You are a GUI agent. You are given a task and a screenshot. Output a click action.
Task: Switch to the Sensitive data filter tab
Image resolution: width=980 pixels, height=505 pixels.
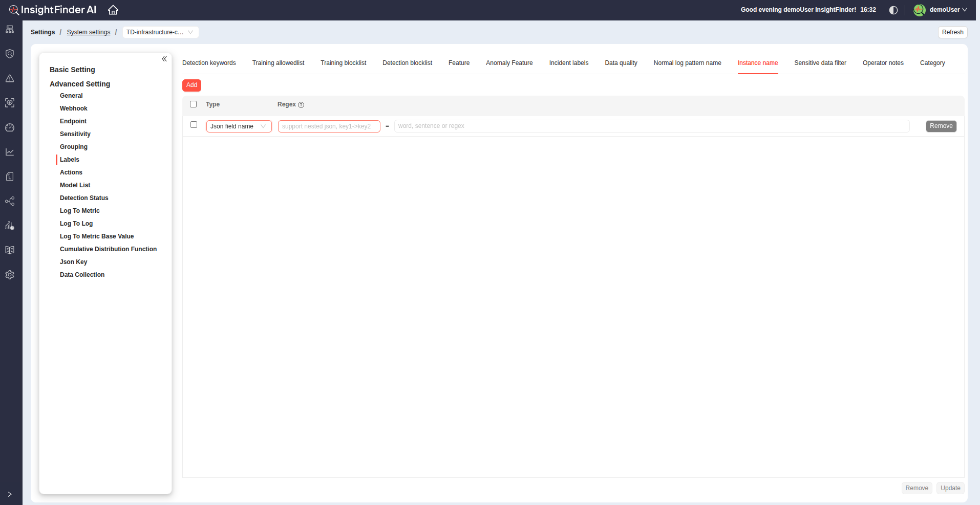[820, 63]
